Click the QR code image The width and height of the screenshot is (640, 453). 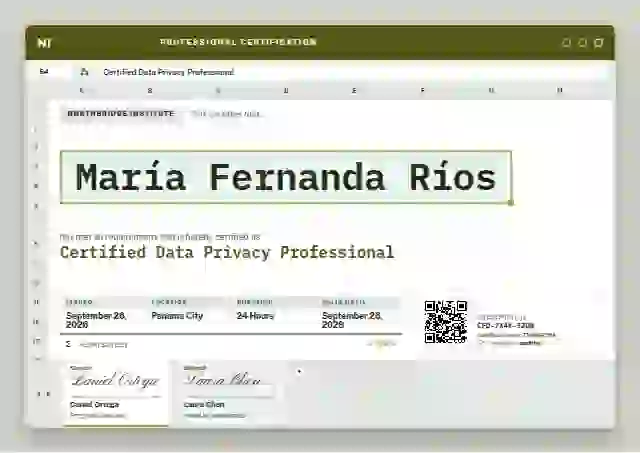tap(446, 322)
